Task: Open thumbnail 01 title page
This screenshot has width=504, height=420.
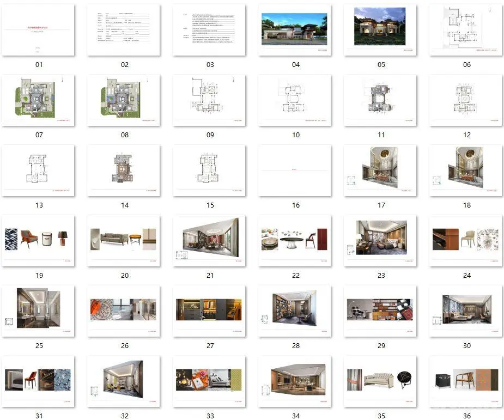Action: [39, 30]
